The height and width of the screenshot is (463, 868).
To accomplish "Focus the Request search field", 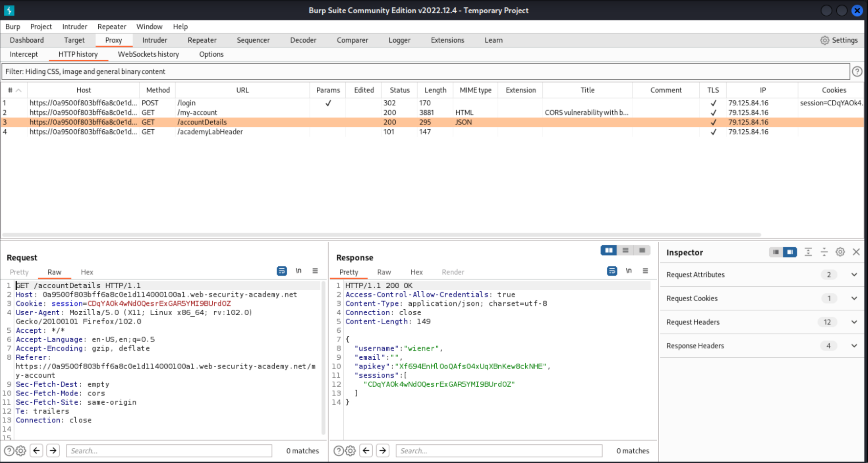I will point(169,451).
